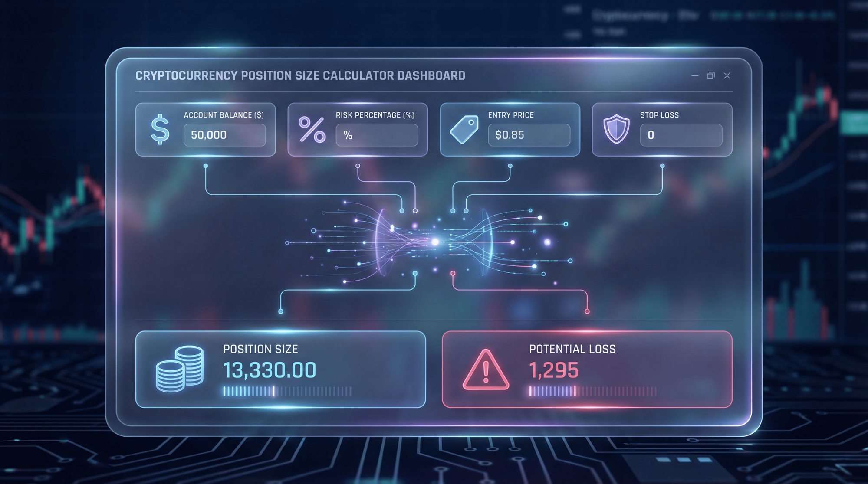
Task: Click the stacked coins position size icon
Action: tap(180, 369)
